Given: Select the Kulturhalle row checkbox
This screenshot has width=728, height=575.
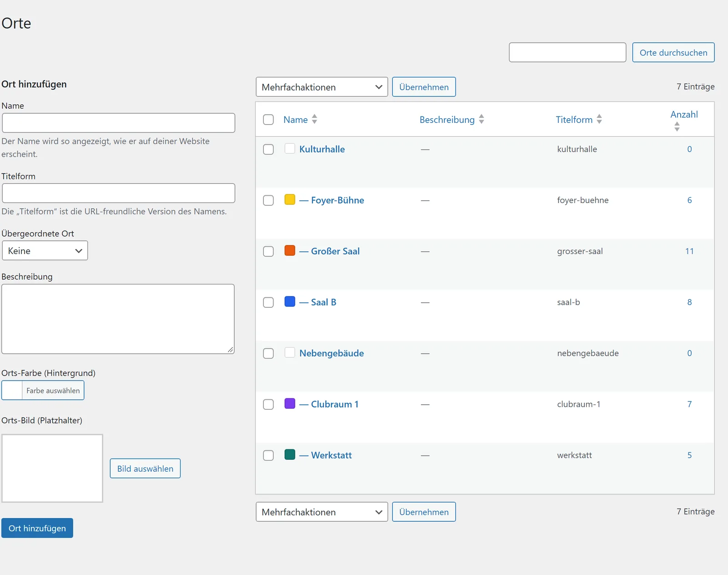Looking at the screenshot, I should [x=268, y=149].
